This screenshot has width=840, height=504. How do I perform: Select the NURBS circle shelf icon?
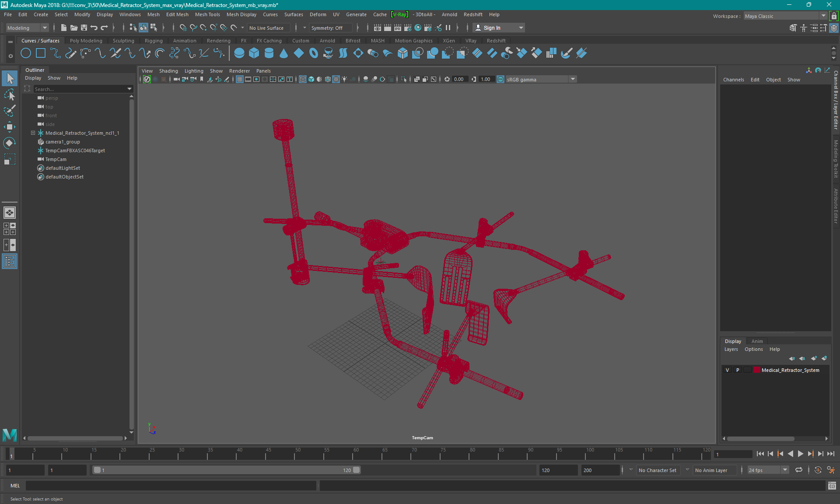(26, 53)
